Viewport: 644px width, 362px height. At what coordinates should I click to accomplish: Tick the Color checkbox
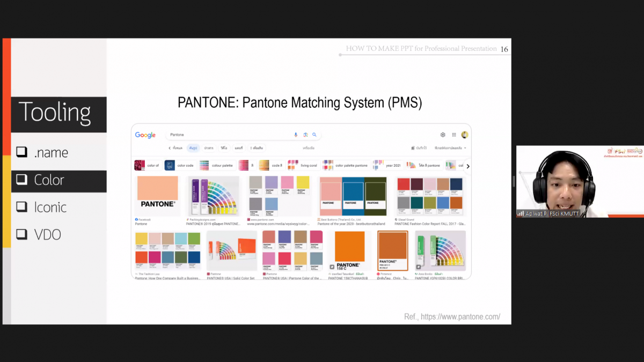[22, 180]
